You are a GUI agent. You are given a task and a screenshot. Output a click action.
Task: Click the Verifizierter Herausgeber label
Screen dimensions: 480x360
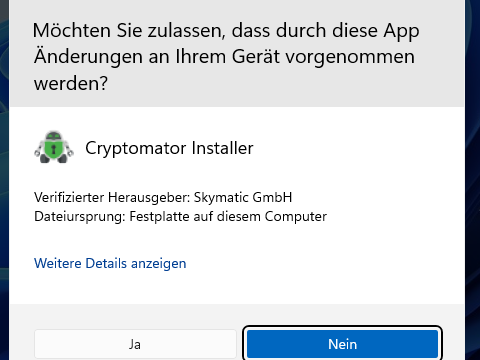[x=112, y=197]
